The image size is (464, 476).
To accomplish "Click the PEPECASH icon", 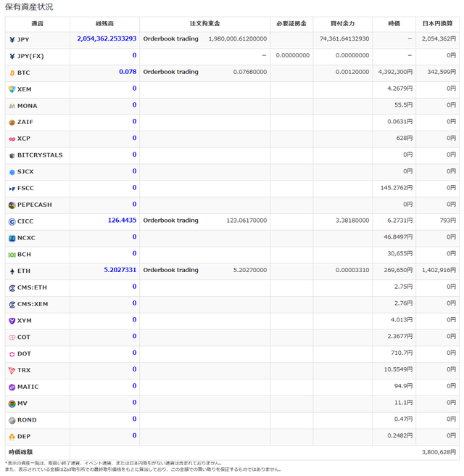I will [12, 205].
